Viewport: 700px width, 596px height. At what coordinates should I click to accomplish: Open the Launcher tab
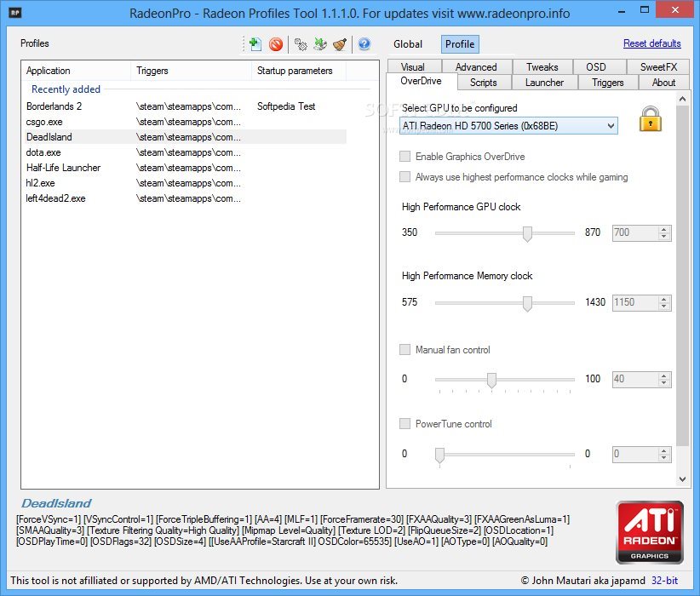point(544,82)
